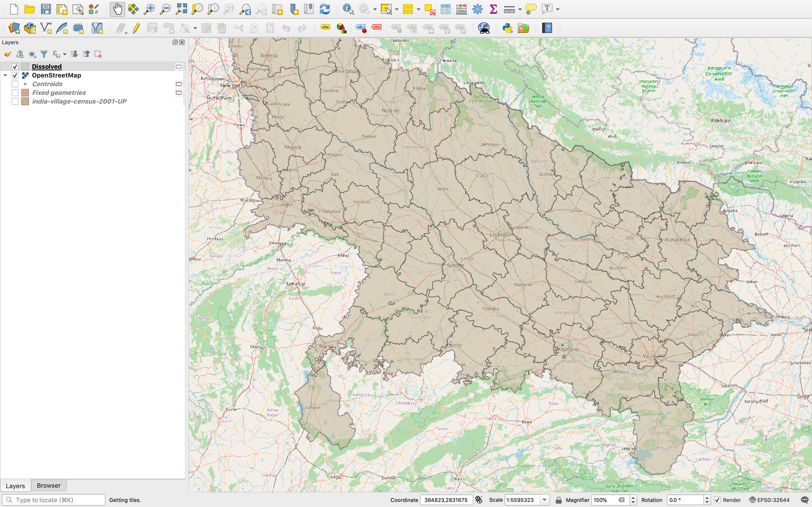Viewport: 812px width, 507px height.
Task: Open the Processing Toolbox gear icon
Action: pyautogui.click(x=477, y=9)
